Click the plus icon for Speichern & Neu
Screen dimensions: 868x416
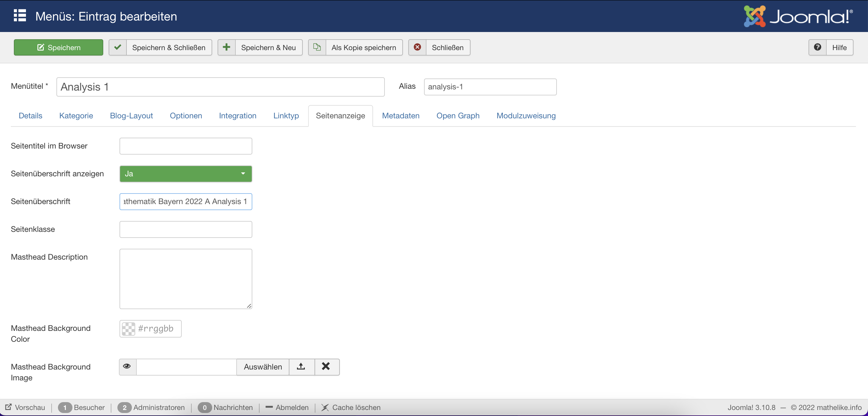click(226, 47)
